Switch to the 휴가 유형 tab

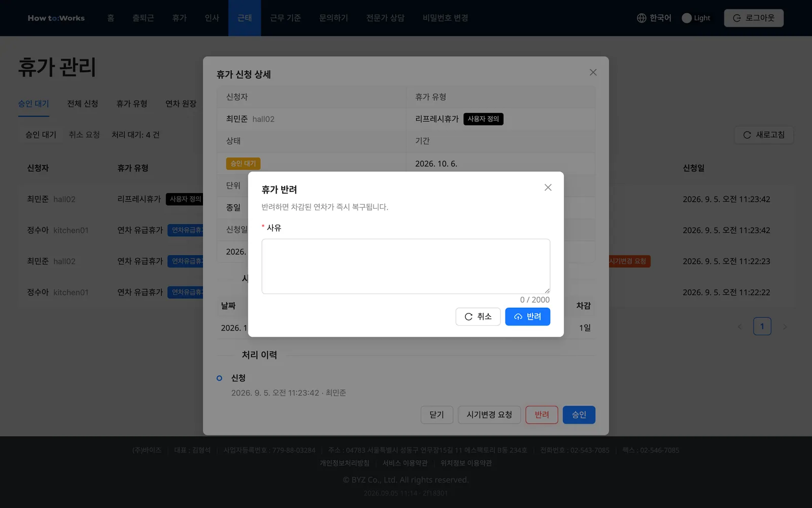coord(131,104)
